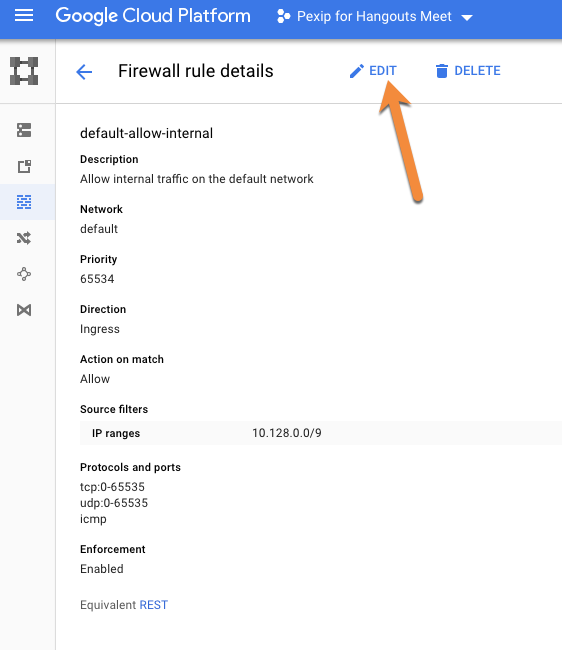The width and height of the screenshot is (562, 650).
Task: Click the tcp:0-65535 protocol entry
Action: click(x=112, y=487)
